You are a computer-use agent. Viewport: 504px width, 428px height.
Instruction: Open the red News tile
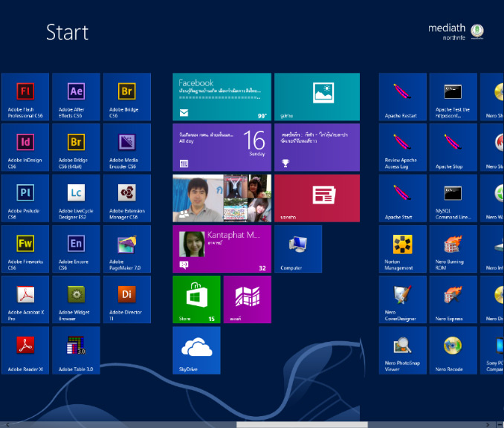tap(317, 198)
